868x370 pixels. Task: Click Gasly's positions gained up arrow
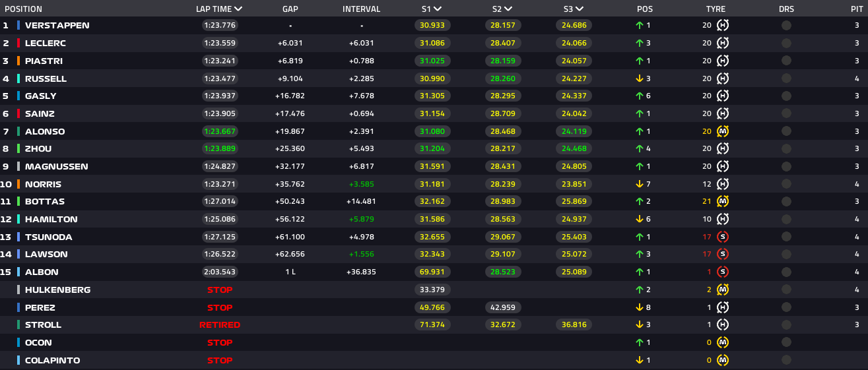point(640,96)
